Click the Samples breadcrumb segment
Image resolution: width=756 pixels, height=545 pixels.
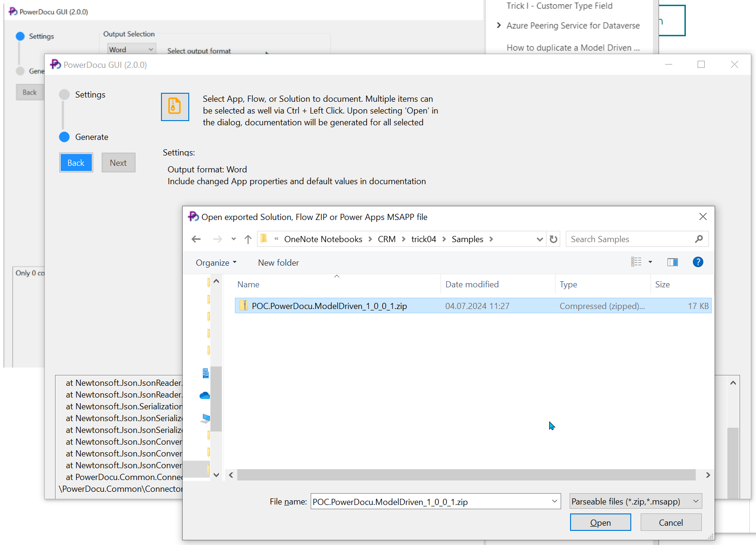[467, 239]
